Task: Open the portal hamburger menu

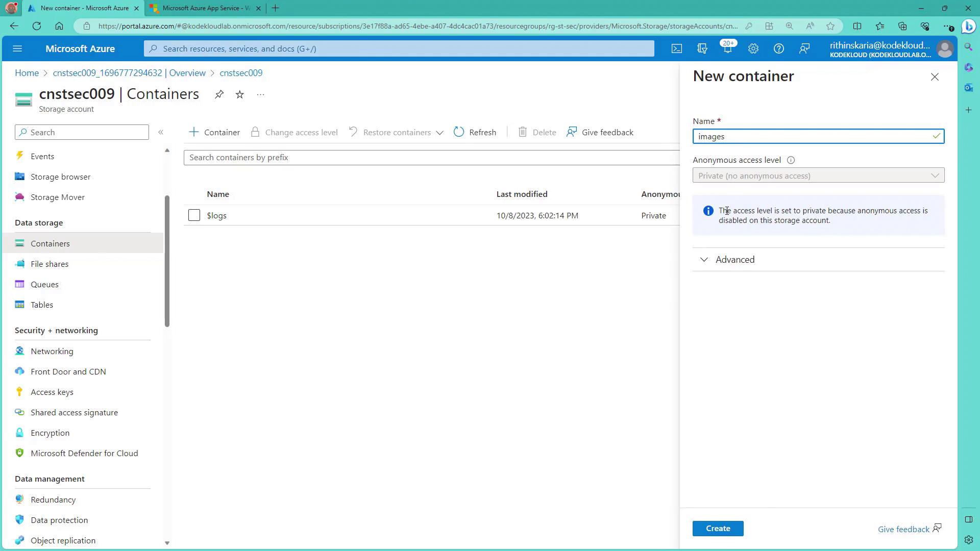Action: (x=17, y=48)
